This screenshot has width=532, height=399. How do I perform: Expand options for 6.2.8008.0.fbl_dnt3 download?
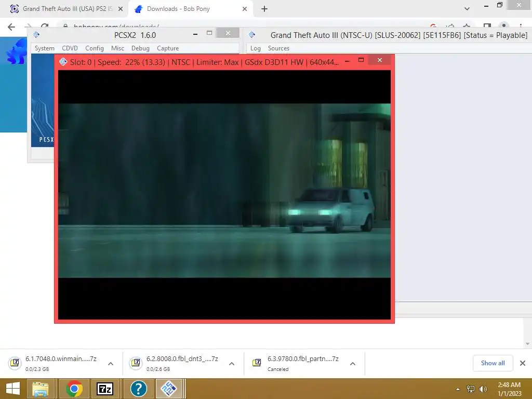coord(232,364)
